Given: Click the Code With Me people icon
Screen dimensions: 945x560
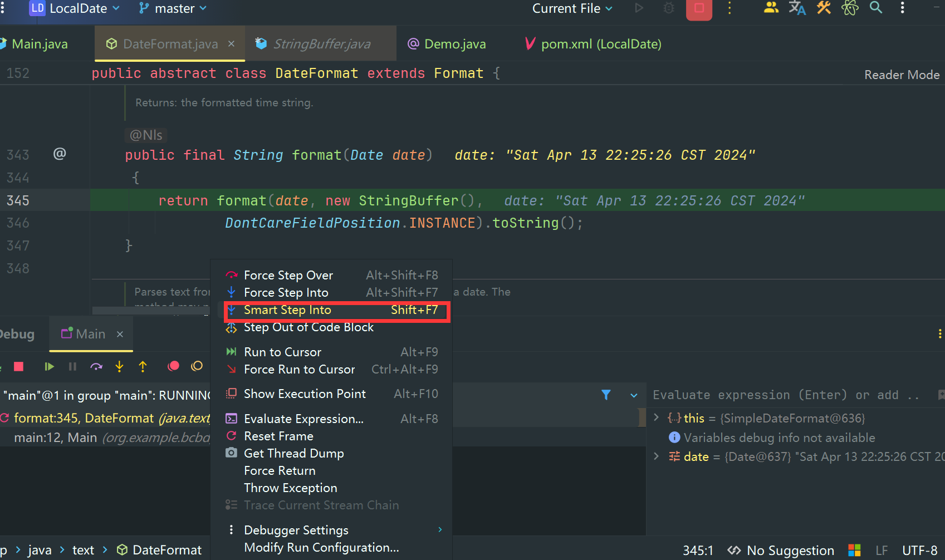Looking at the screenshot, I should pos(771,8).
